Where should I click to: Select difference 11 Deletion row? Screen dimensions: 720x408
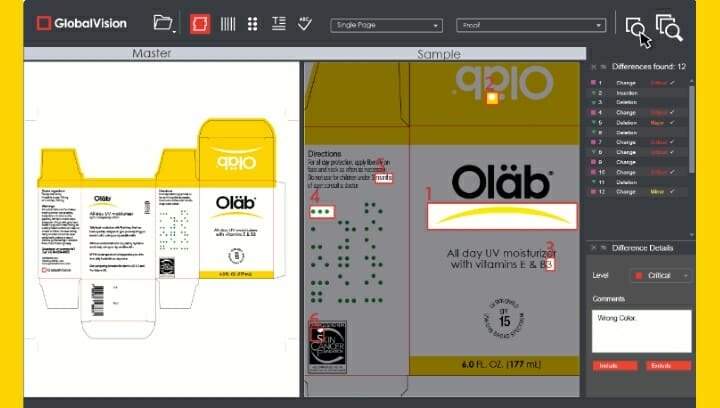[638, 182]
